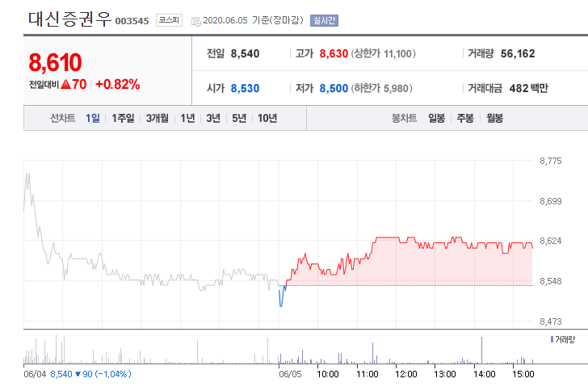Image resolution: width=588 pixels, height=391 pixels.
Task: Click the blue price dip on the chart
Action: [282, 296]
